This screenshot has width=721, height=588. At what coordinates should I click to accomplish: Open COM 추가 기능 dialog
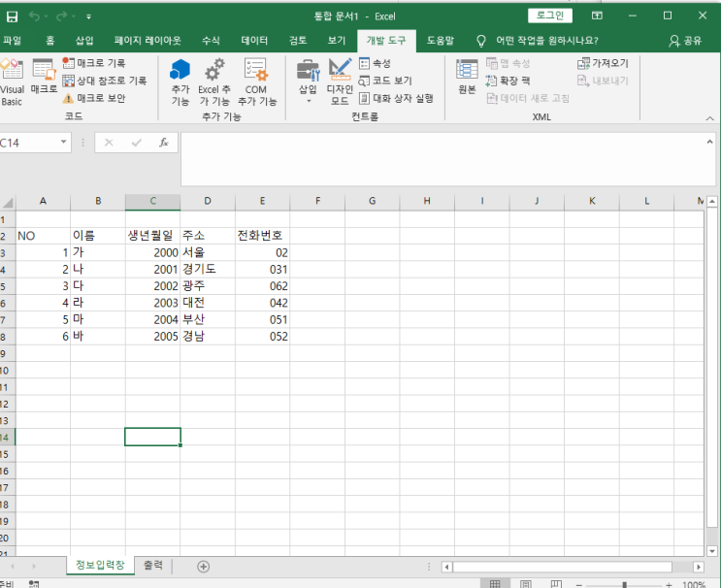tap(256, 80)
